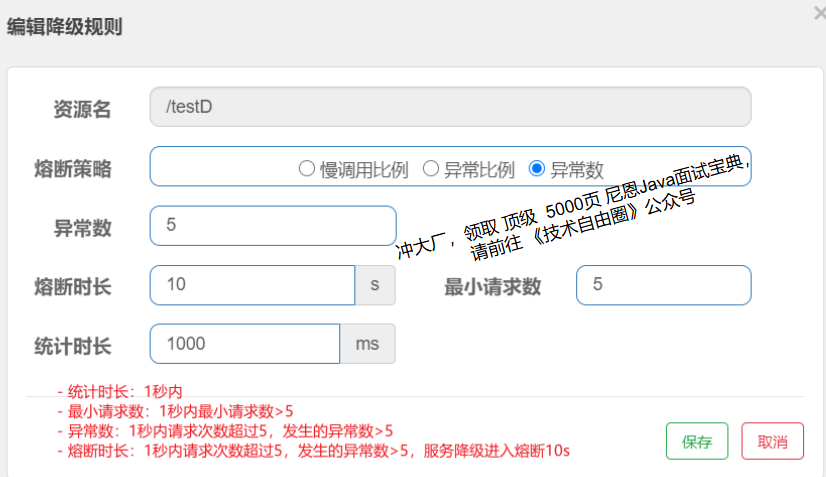Select the 慢调用比例 radio option
This screenshot has height=477, width=826.
tap(307, 169)
